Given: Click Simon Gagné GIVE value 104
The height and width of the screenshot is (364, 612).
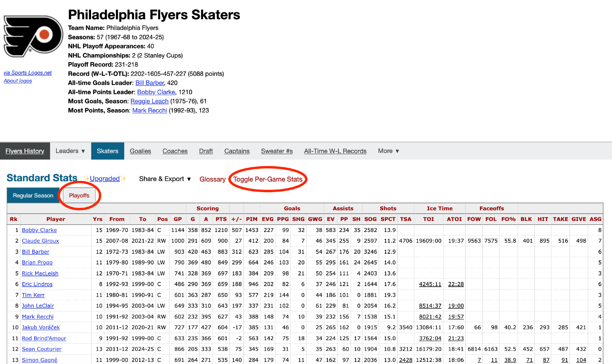Looking at the screenshot, I should click(x=581, y=360).
